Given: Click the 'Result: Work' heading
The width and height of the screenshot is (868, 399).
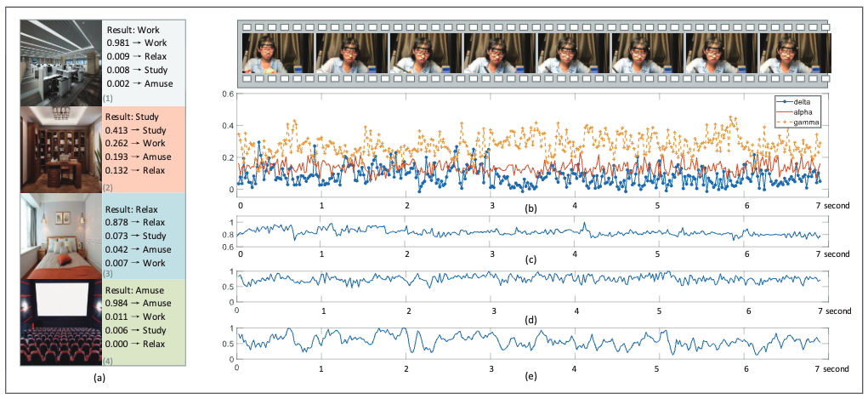Looking at the screenshot, I should [133, 30].
